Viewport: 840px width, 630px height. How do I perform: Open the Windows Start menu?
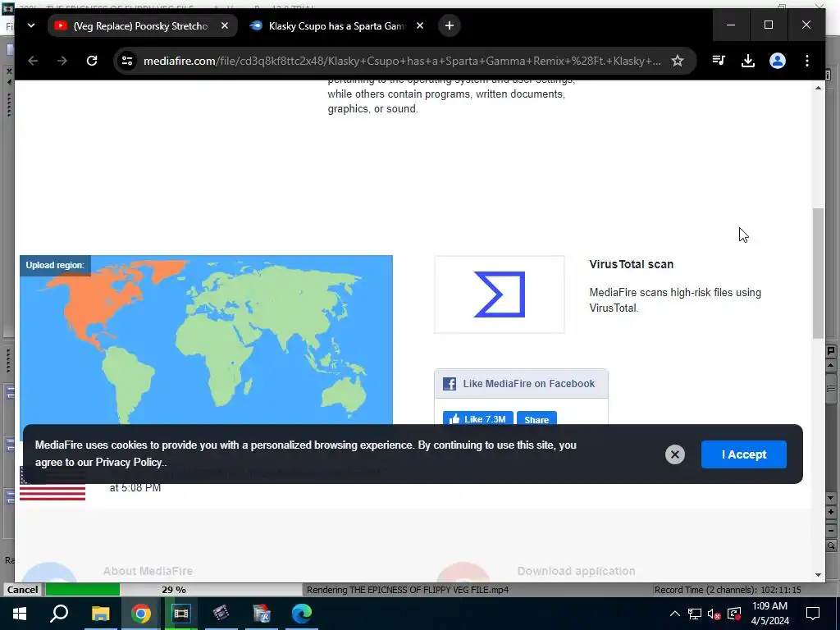[20, 614]
